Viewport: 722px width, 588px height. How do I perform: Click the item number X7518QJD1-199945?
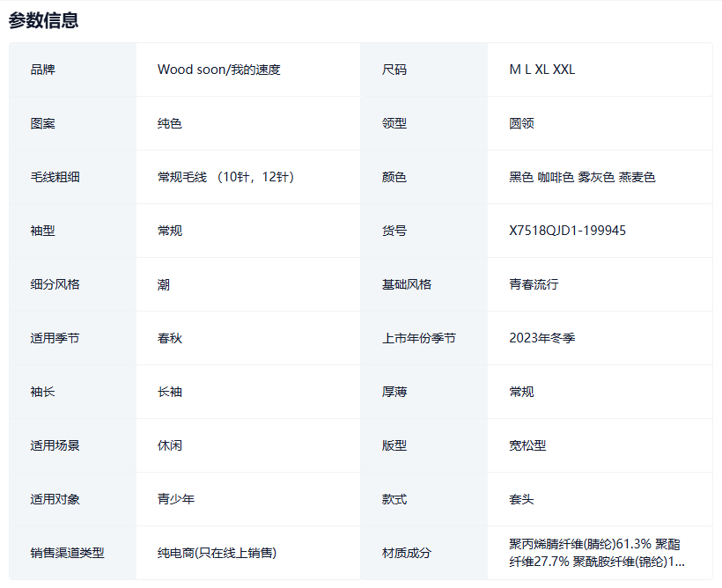[567, 231]
